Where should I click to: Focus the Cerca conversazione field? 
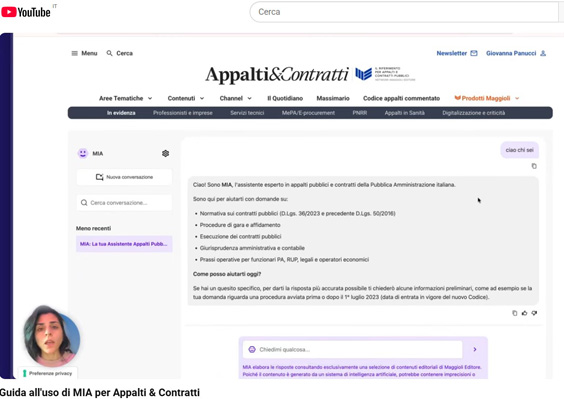(124, 203)
